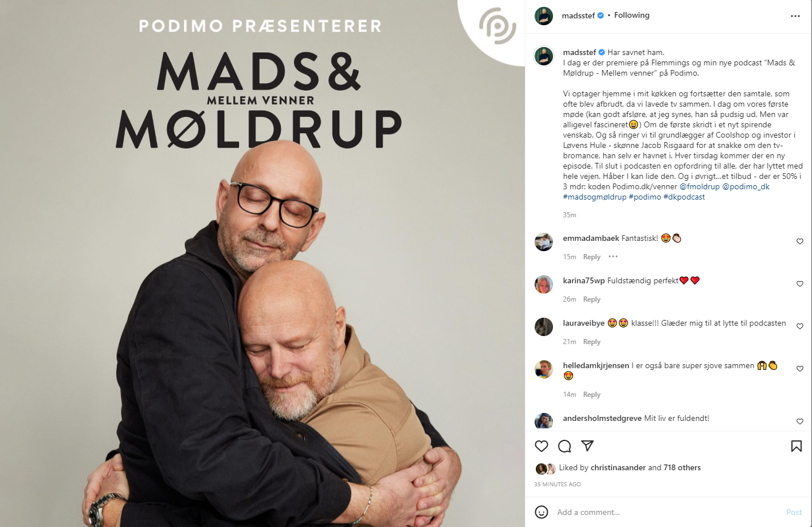This screenshot has height=527, width=812.
Task: Reply to karina75wp's comment
Action: tap(592, 299)
